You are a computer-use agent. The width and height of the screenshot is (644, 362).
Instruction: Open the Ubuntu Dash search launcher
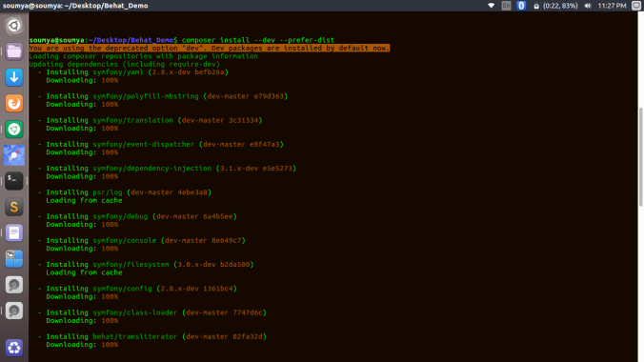(14, 26)
